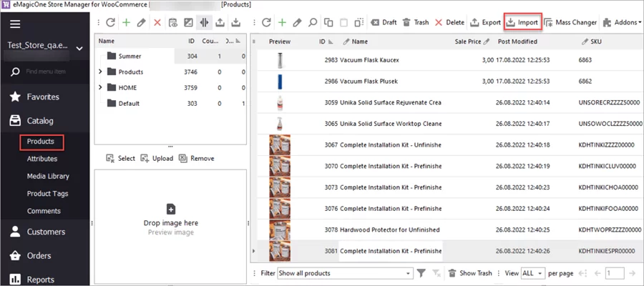Refresh the products list
Screen dimensions: 644x286
coord(266,22)
